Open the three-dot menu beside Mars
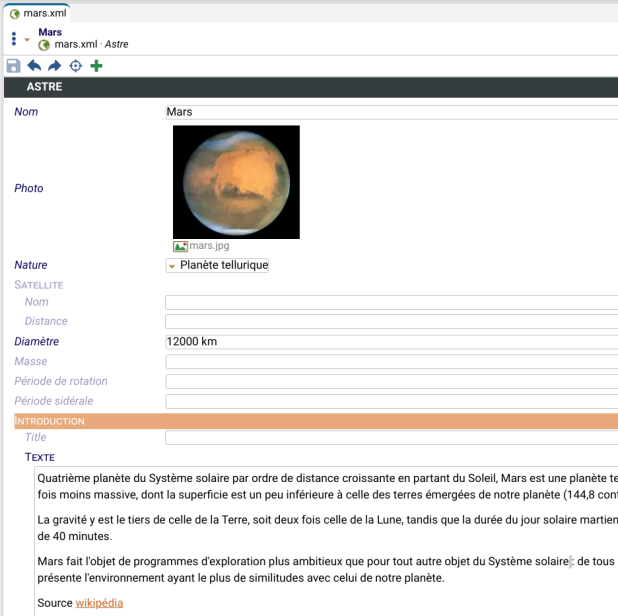The height and width of the screenshot is (616, 618). coord(13,39)
